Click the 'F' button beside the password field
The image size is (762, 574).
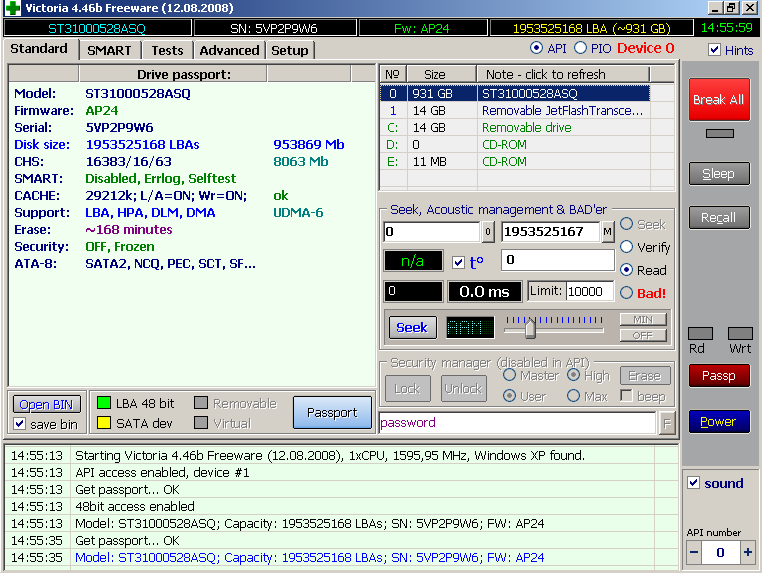click(667, 423)
